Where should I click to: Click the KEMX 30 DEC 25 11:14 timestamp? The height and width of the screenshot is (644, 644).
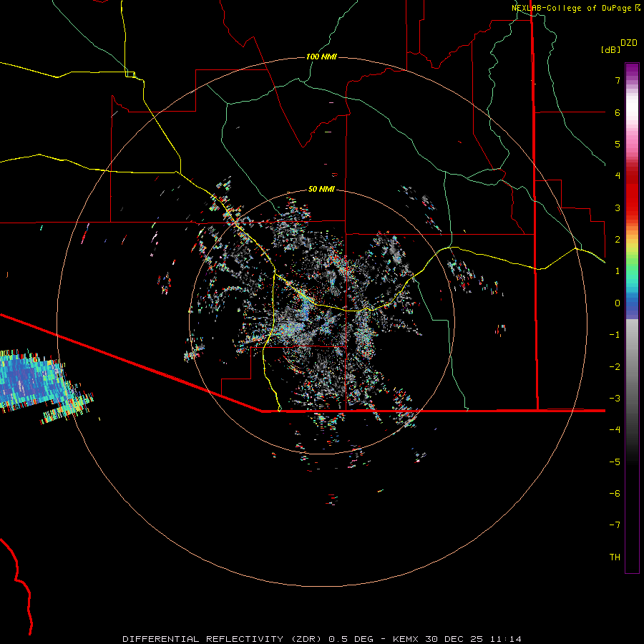(457, 639)
